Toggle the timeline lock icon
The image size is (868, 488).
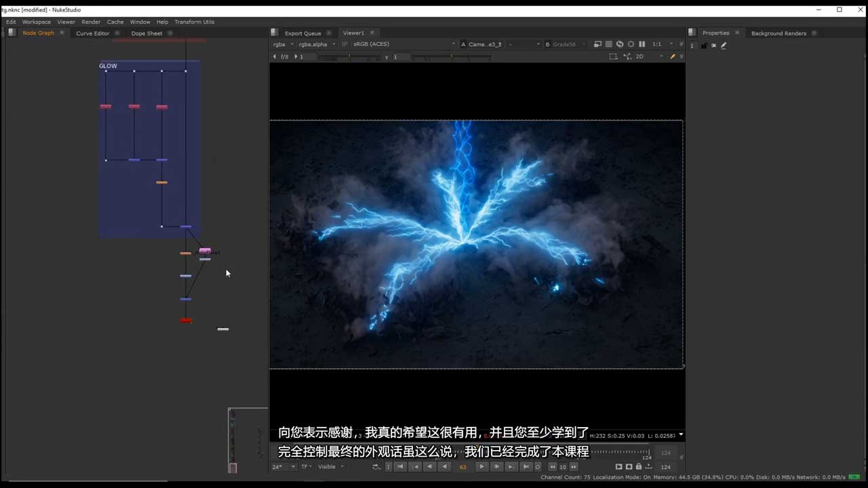click(638, 466)
